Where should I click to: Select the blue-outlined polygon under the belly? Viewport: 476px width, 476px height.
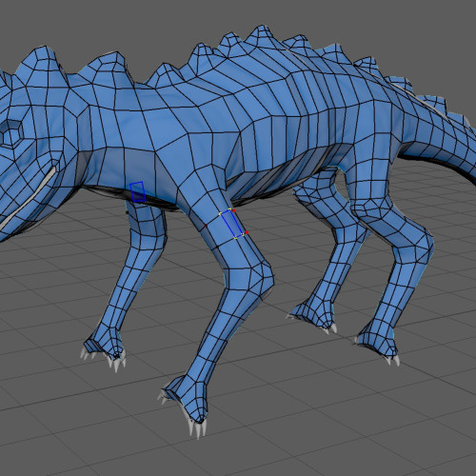138,191
